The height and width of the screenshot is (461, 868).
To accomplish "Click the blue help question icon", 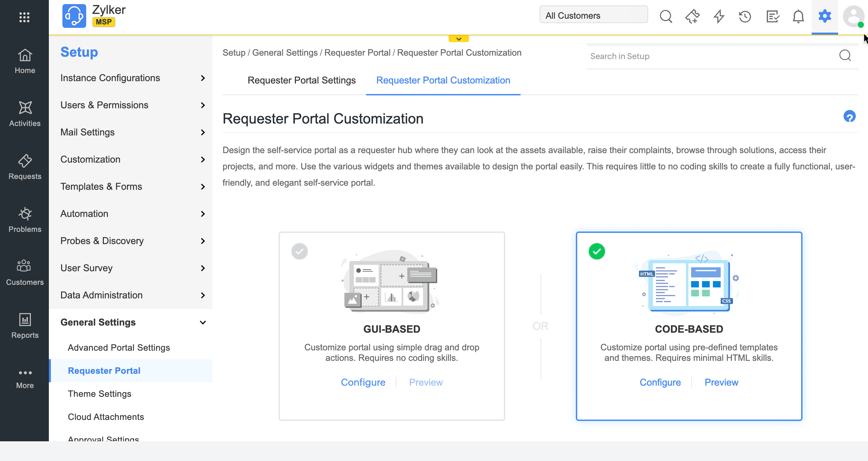I will (849, 117).
